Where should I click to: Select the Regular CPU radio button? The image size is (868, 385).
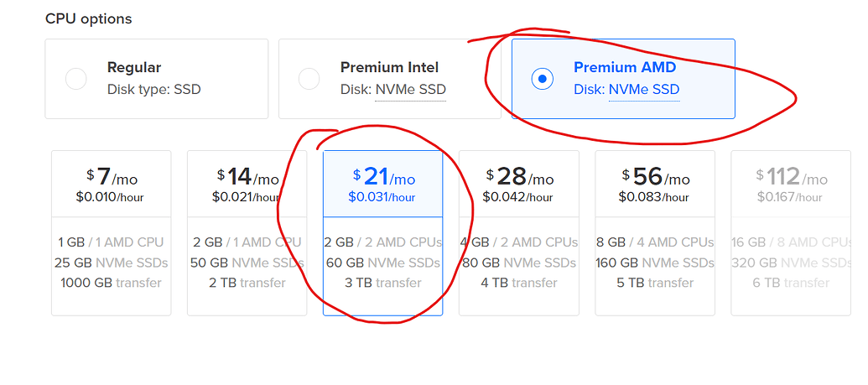76,79
